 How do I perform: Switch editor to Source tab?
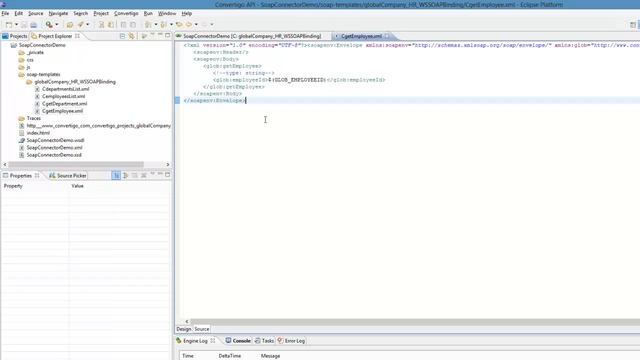pos(202,329)
